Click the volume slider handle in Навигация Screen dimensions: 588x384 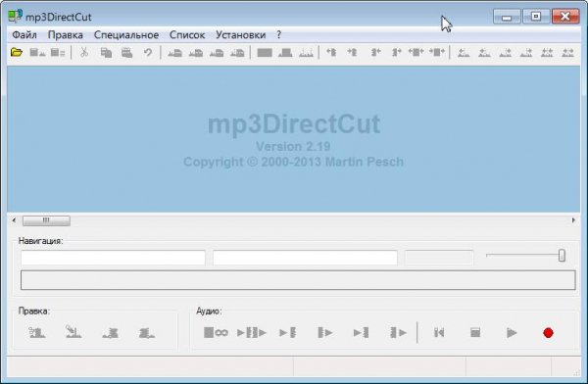click(562, 256)
